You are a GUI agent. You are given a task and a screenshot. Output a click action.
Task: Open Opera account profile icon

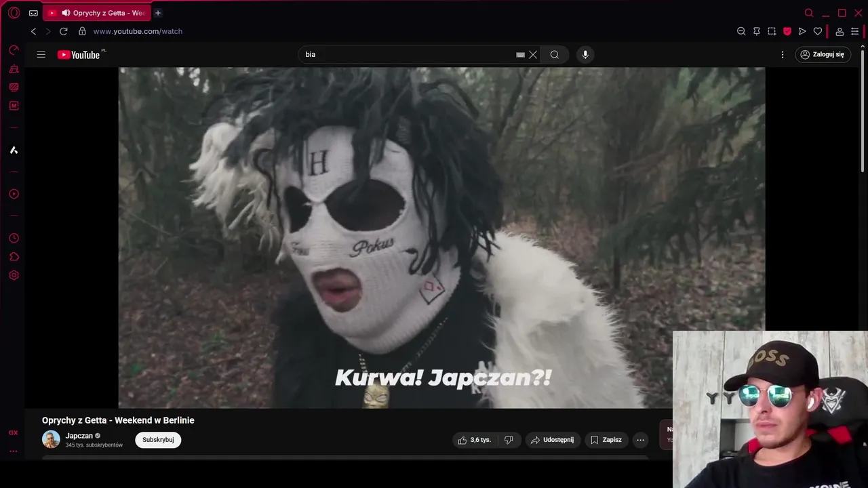(840, 31)
